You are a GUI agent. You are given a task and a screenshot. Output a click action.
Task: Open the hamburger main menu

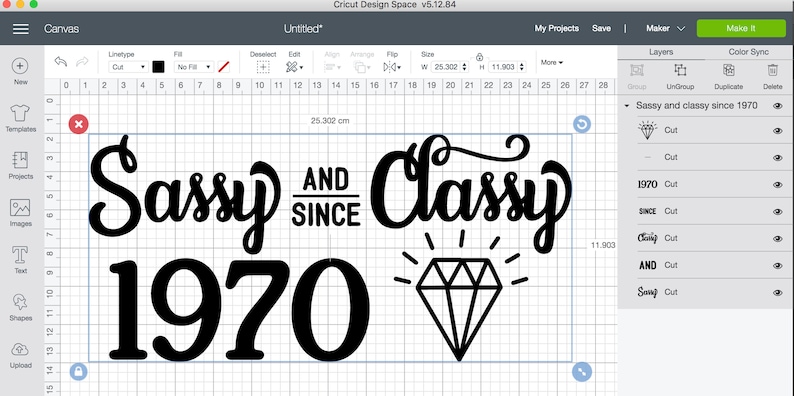21,29
